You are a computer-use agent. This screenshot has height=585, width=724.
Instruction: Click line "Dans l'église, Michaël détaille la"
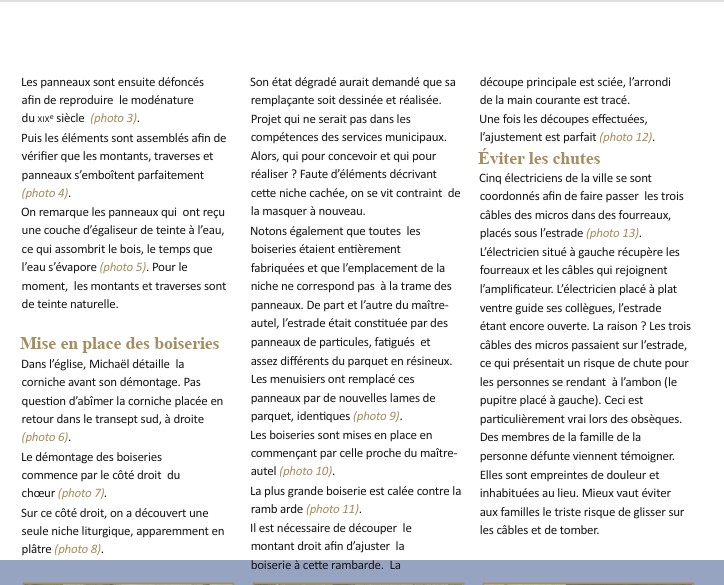(x=103, y=364)
